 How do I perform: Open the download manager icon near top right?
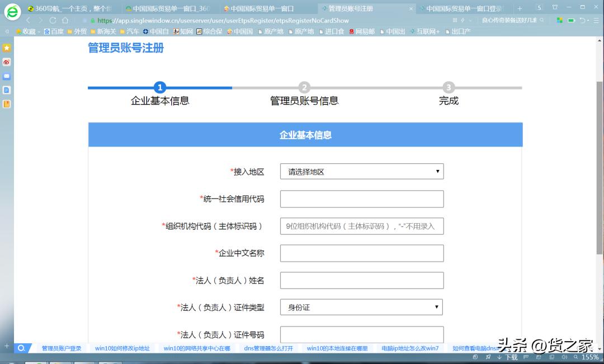[x=583, y=20]
